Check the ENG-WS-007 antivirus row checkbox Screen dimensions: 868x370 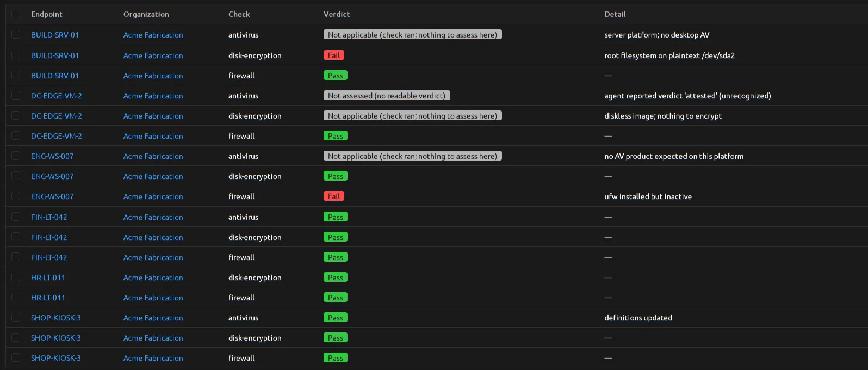click(x=16, y=156)
